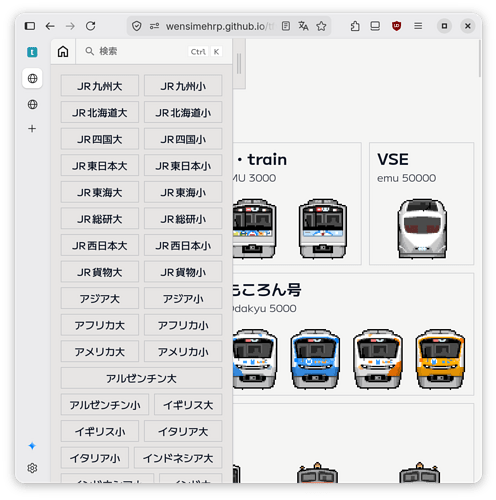Click アジア大 button
Viewport: 496px width, 500px height.
click(x=100, y=298)
